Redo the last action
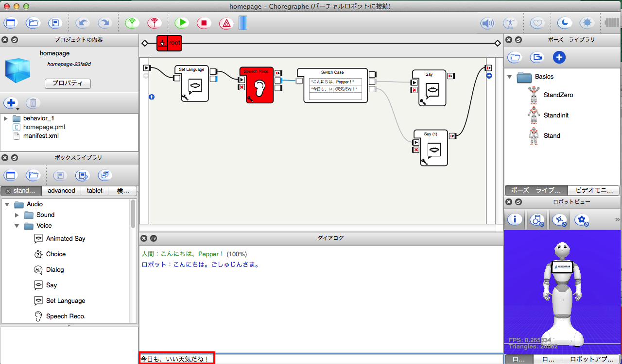This screenshot has width=622, height=364. [x=104, y=23]
